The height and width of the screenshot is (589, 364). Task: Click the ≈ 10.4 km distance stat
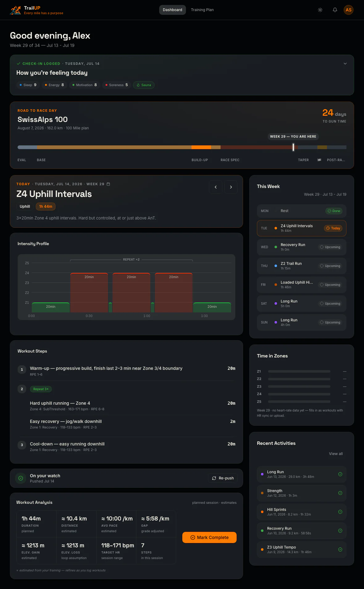(76, 524)
